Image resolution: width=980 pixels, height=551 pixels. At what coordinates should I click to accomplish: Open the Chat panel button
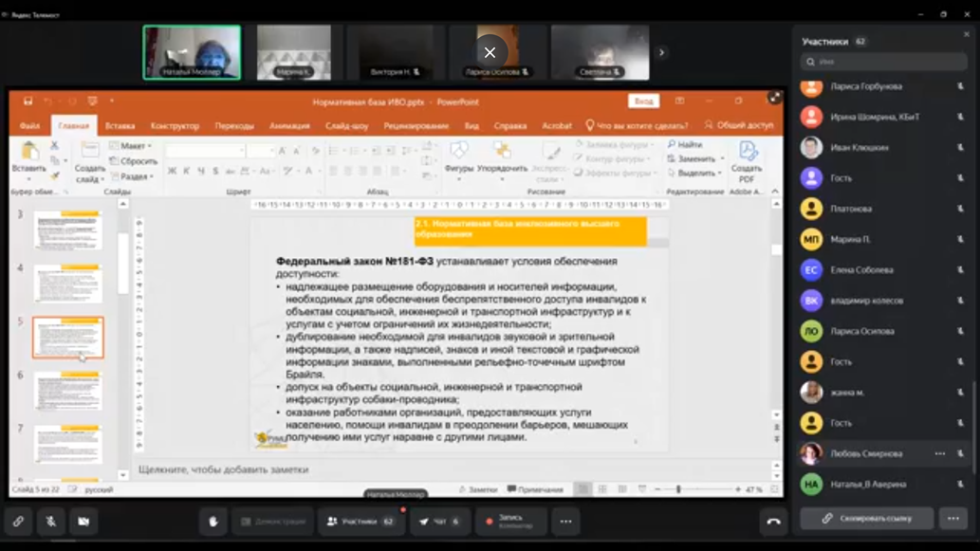tap(438, 522)
